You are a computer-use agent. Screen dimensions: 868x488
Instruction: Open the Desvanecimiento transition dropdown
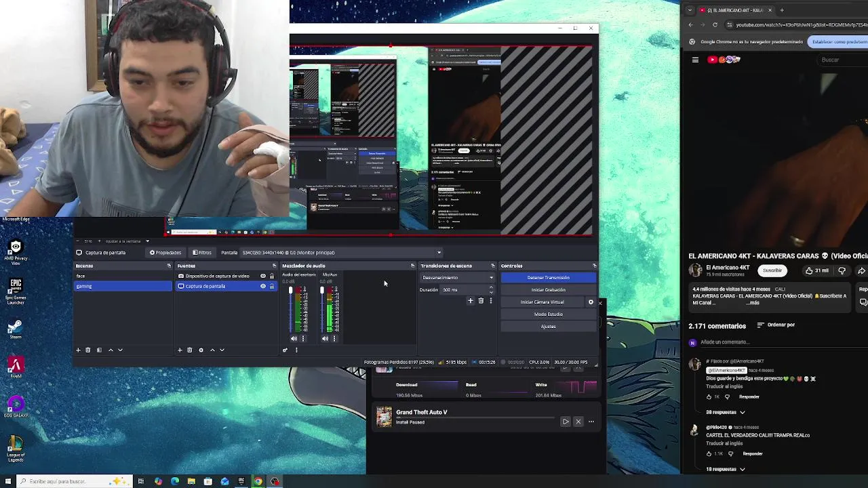tap(458, 277)
